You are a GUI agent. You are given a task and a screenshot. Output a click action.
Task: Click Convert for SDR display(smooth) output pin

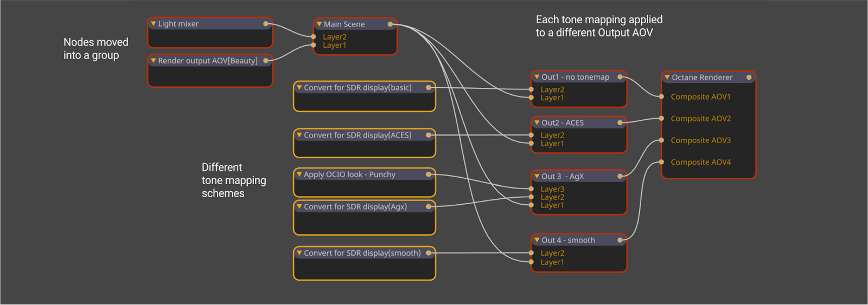click(x=429, y=253)
